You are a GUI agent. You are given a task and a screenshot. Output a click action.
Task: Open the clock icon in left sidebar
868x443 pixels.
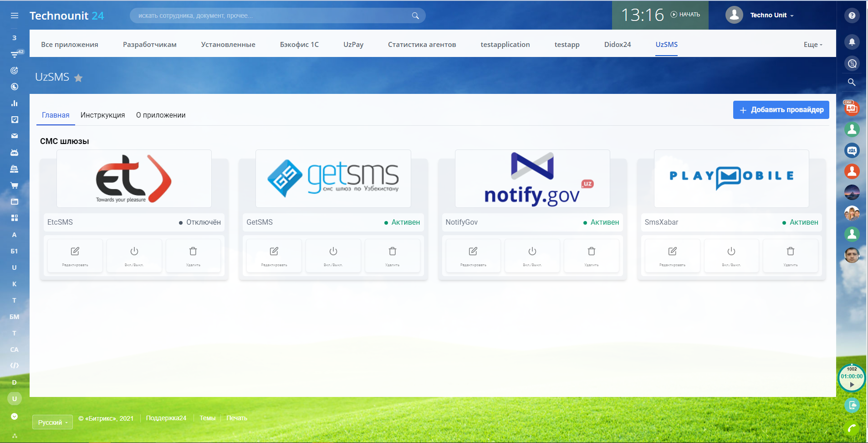point(15,87)
